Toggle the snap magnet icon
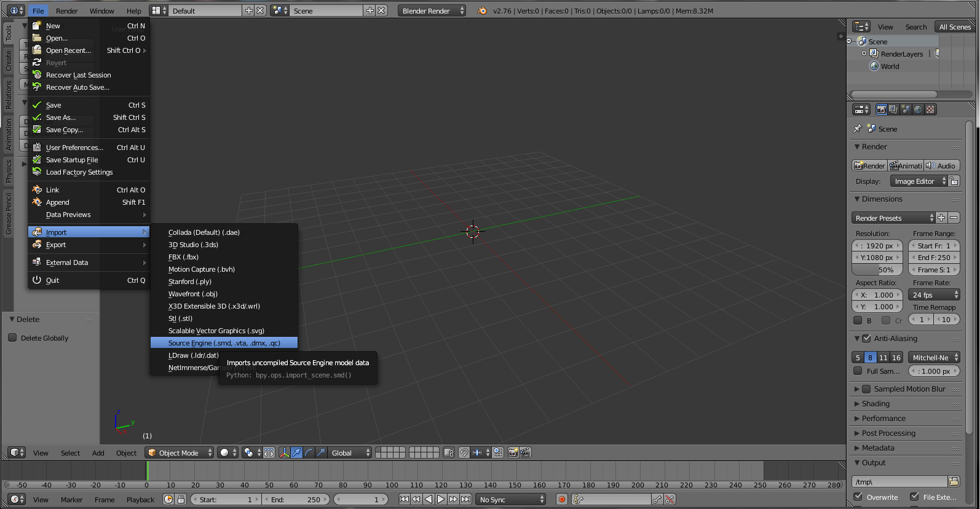Viewport: 980px width, 509px height. pos(464,452)
